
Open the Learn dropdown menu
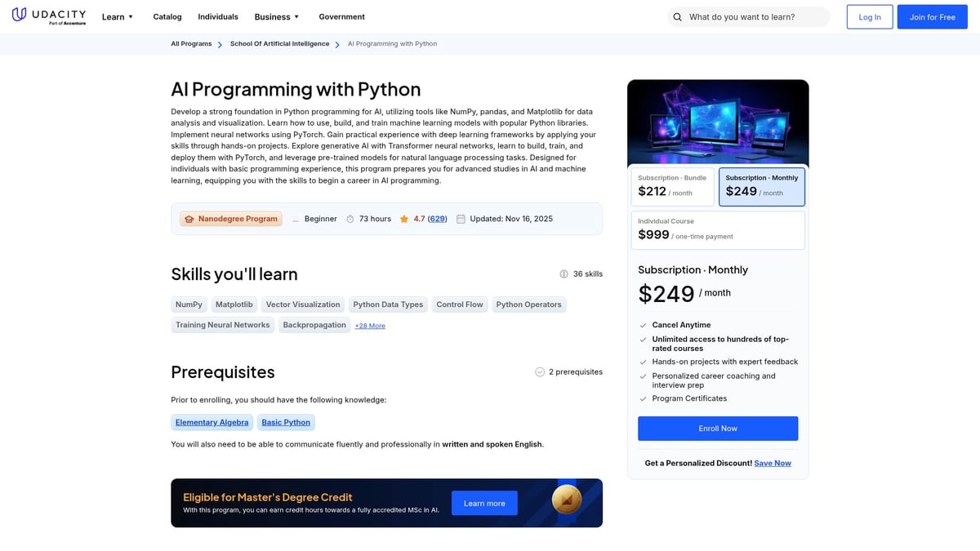click(117, 17)
